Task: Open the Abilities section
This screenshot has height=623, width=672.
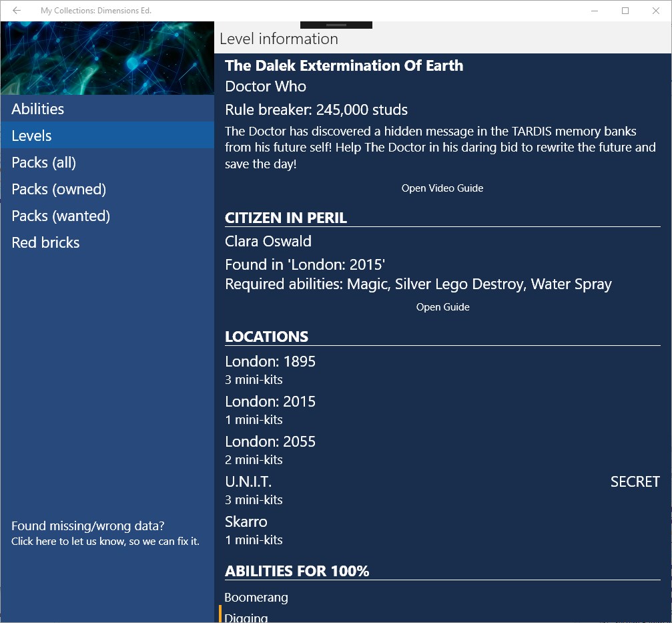Action: 107,109
